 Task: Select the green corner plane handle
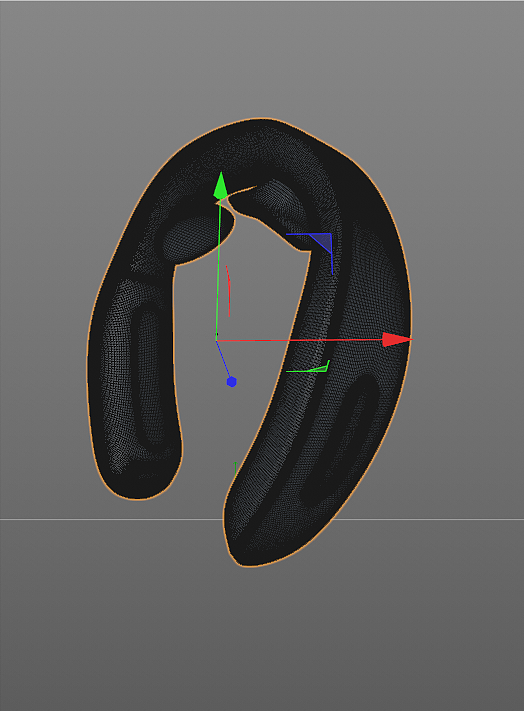coord(319,368)
